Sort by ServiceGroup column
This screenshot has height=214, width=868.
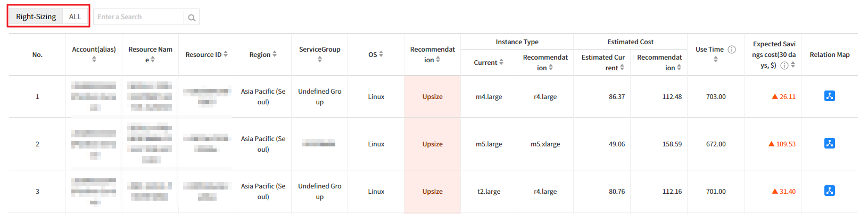(x=320, y=60)
